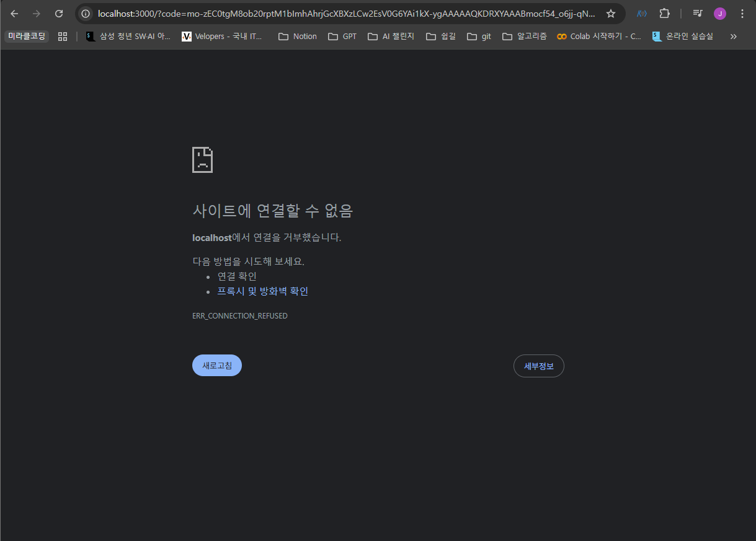Click the 새로고침 button
756x541 pixels.
click(x=217, y=366)
